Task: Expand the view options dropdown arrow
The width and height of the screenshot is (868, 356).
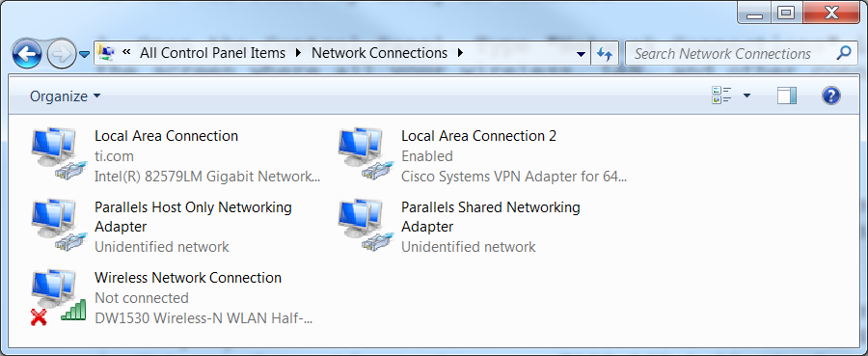Action: click(x=746, y=96)
